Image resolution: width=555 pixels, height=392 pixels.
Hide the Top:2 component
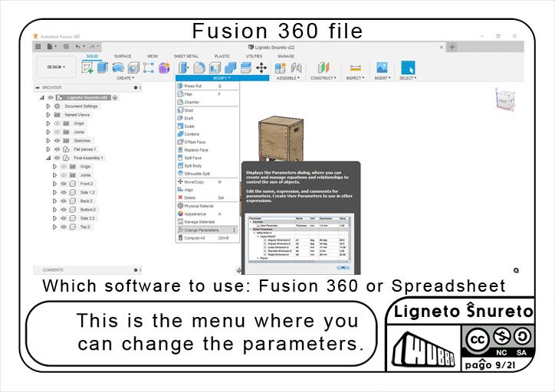click(x=64, y=227)
